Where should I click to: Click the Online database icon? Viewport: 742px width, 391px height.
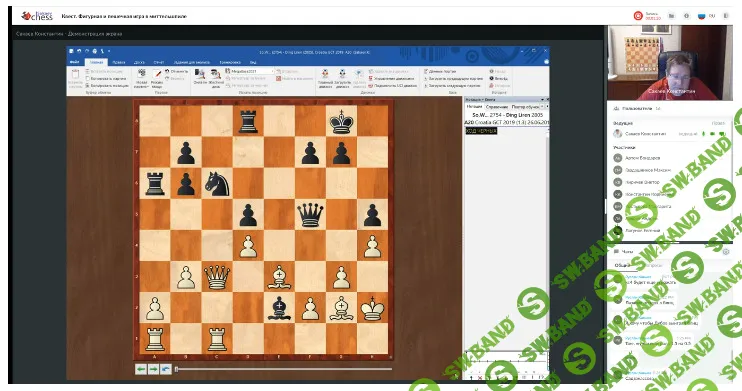point(200,74)
